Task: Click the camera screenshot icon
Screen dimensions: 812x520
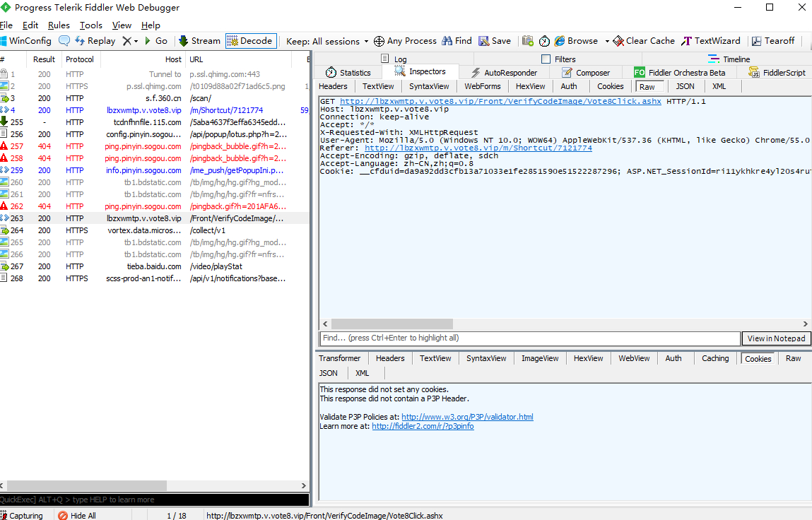Action: 528,41
